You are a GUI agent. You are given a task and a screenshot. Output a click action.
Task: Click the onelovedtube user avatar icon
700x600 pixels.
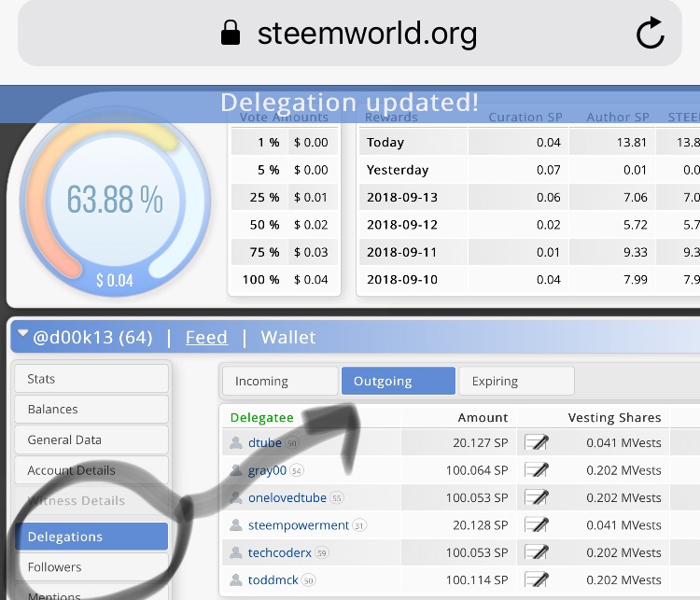pos(236,497)
